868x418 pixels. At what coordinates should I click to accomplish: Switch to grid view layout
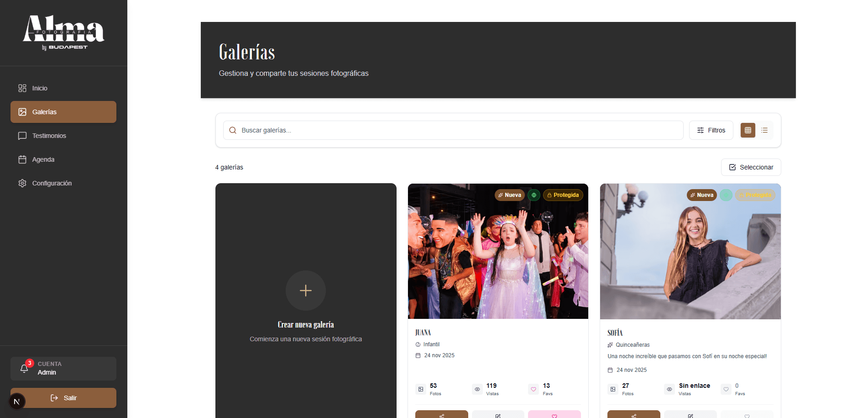(748, 130)
